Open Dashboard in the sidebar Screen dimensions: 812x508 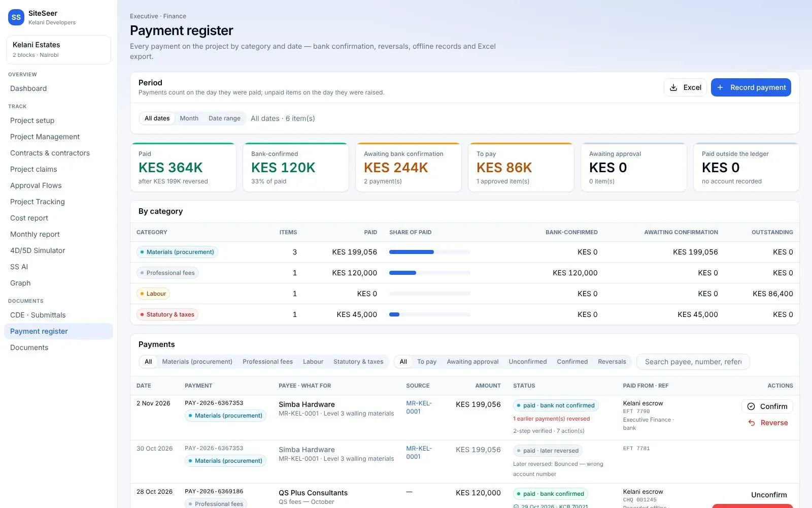point(58,88)
